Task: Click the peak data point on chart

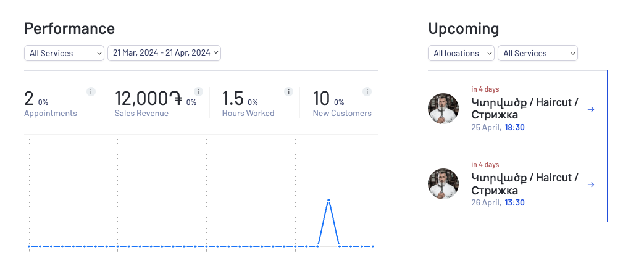Action: pyautogui.click(x=328, y=200)
